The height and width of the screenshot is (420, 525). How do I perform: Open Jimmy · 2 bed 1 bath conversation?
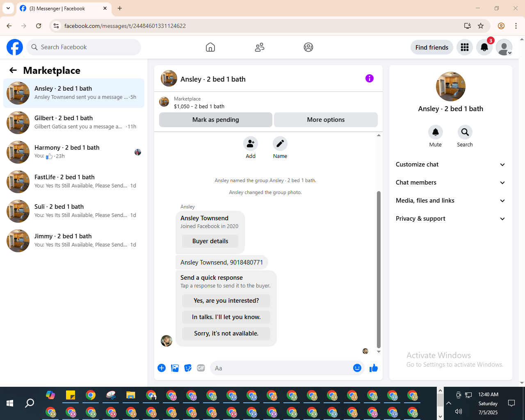coord(74,241)
